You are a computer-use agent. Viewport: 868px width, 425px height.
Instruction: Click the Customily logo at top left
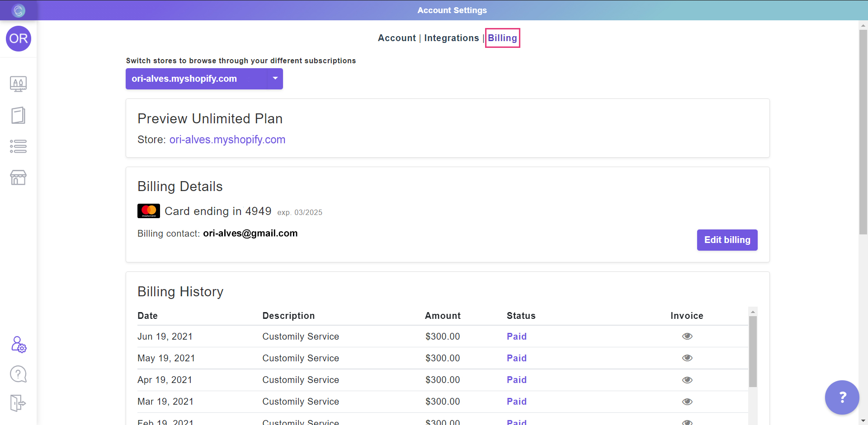(x=19, y=10)
